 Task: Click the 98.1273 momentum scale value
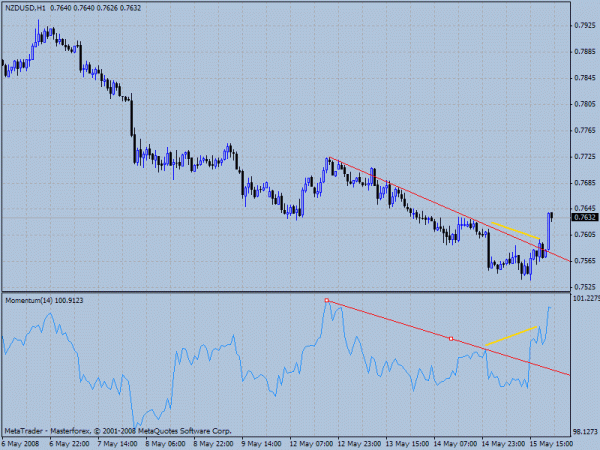(585, 432)
